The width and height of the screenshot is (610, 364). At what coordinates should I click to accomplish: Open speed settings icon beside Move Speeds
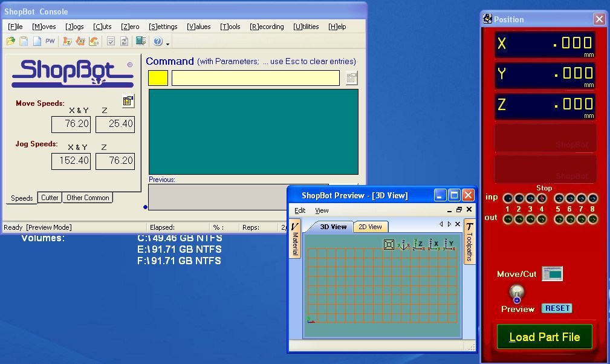(x=128, y=101)
